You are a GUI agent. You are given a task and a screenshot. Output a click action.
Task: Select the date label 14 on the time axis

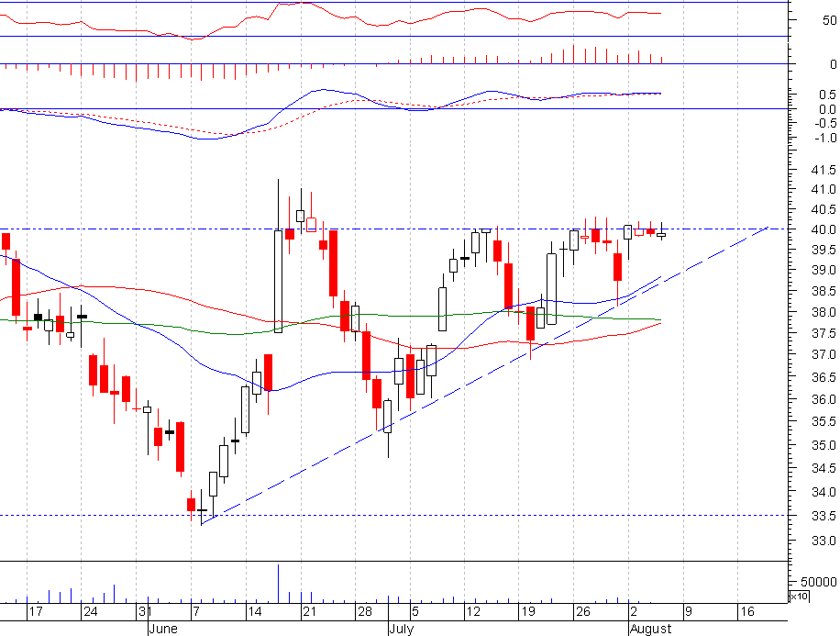254,612
